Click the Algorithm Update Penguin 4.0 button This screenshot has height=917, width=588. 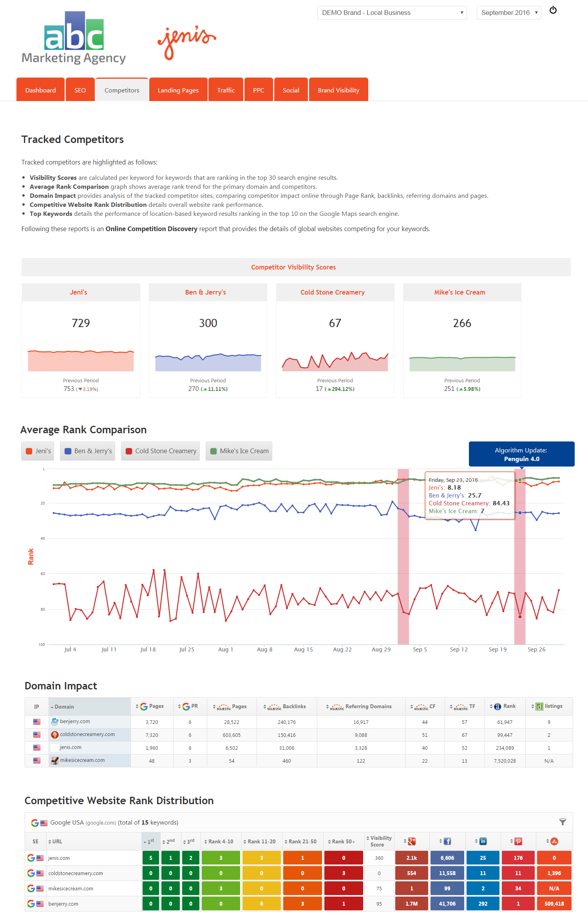(x=521, y=454)
